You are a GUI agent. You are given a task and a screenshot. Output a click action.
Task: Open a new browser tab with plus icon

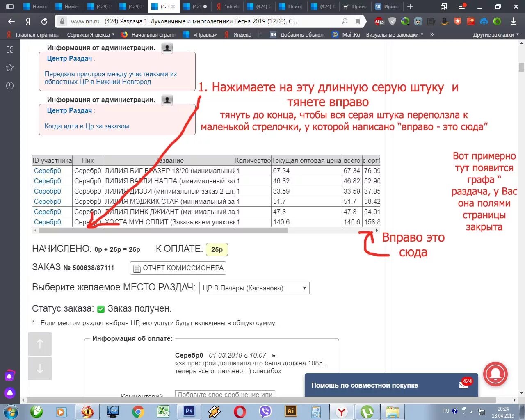[410, 6]
